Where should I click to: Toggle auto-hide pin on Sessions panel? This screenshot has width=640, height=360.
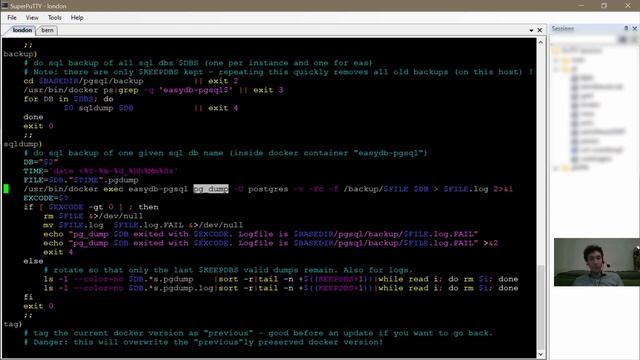pyautogui.click(x=626, y=28)
